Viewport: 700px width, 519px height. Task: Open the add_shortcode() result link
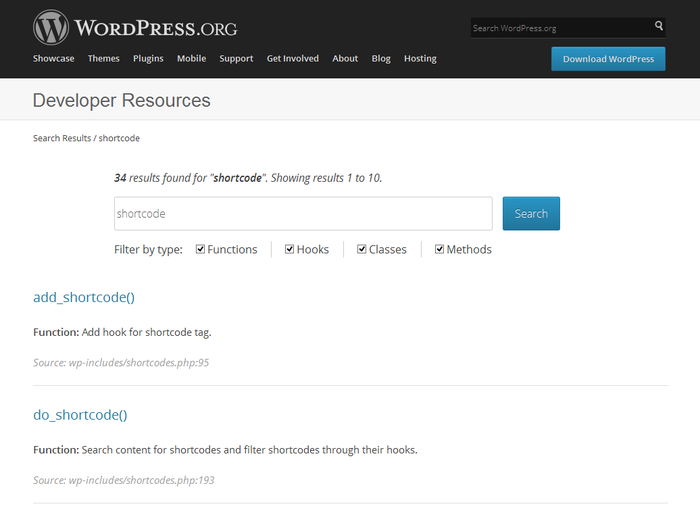[x=84, y=297]
